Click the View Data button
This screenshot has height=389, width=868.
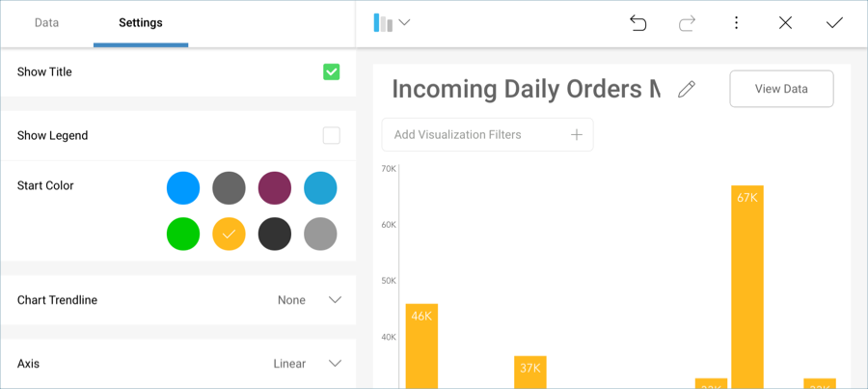(781, 89)
